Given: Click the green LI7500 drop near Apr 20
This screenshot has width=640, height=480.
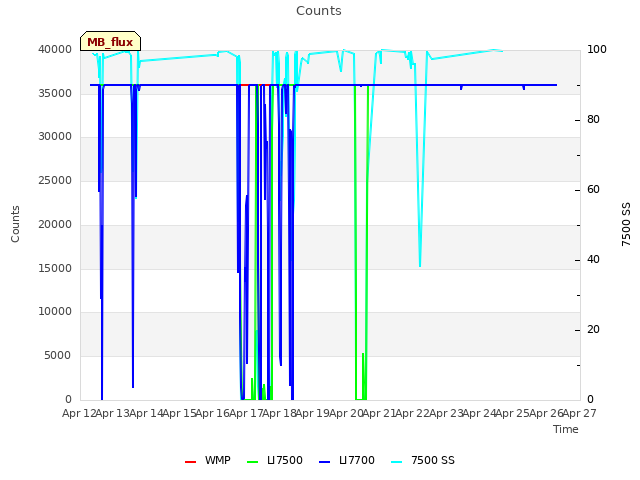Looking at the screenshot, I should (361, 245).
